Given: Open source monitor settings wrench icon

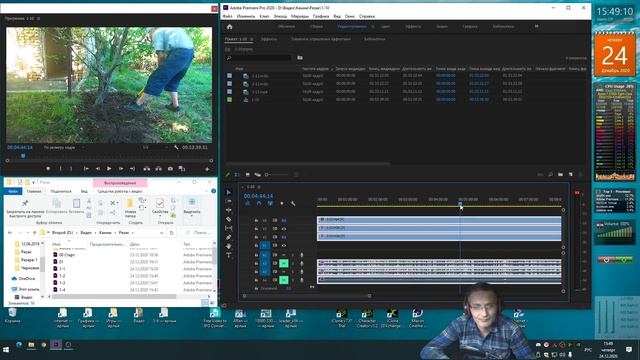Looking at the screenshot, I should tap(176, 147).
